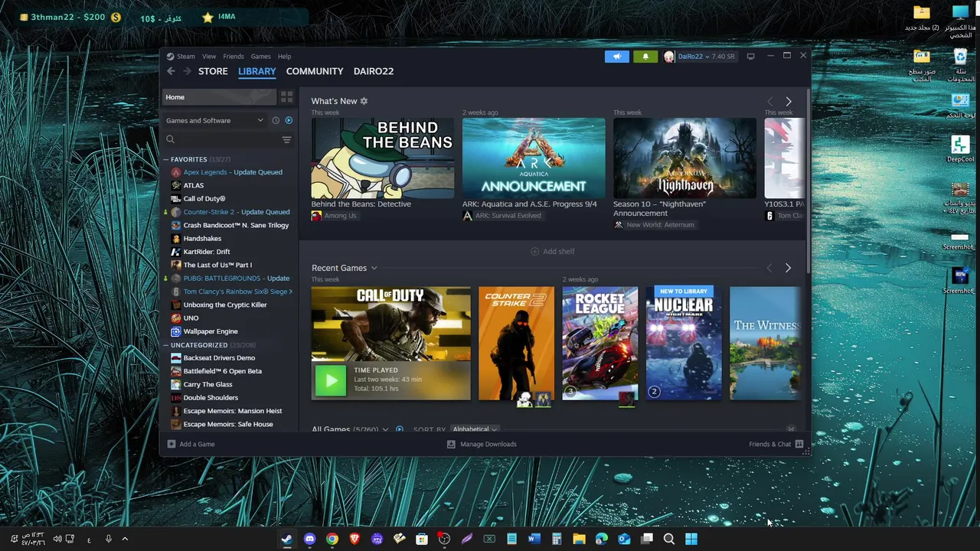
Task: Open Nighthaven announcement thumbnail
Action: tap(684, 158)
